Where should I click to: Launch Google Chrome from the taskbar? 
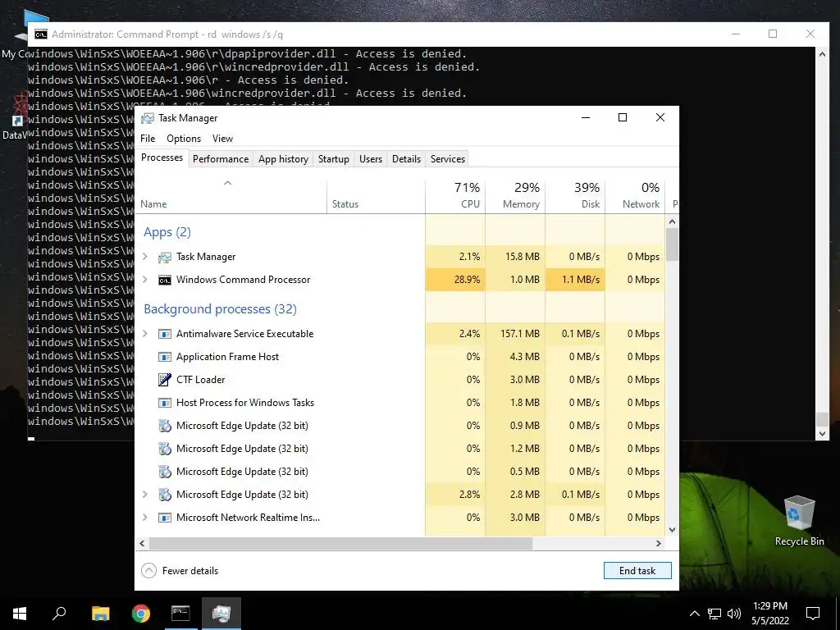click(x=141, y=614)
